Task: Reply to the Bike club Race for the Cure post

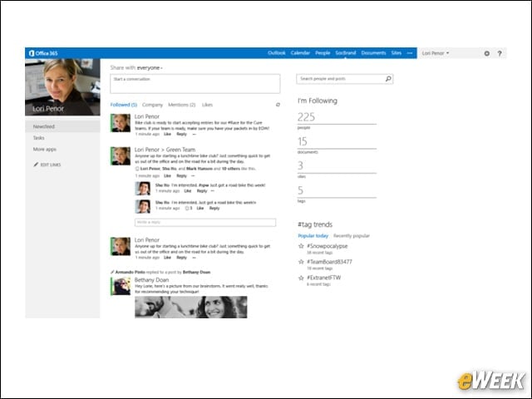Action: 181,134
